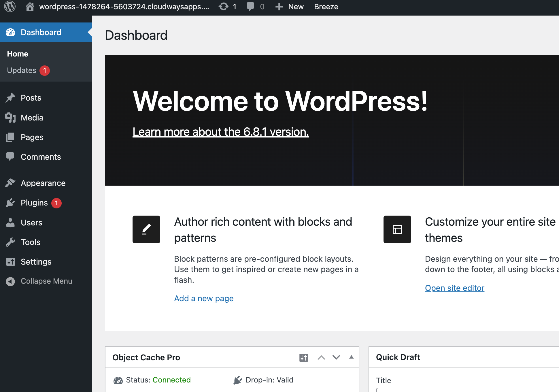
Task: Click the pencil edit icon tile
Action: point(146,229)
